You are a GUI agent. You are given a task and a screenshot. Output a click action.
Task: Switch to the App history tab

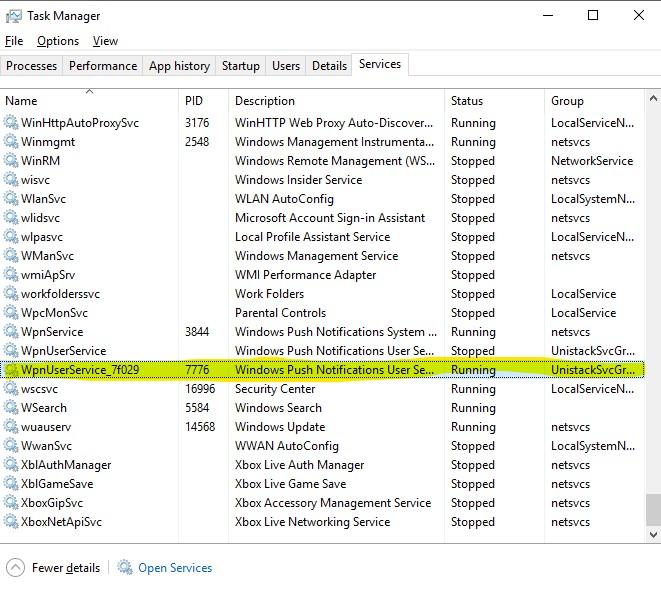(x=179, y=66)
